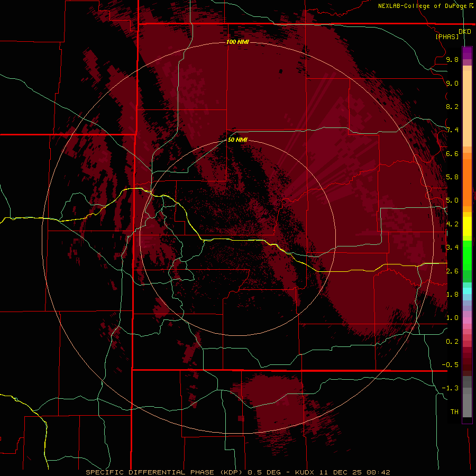The width and height of the screenshot is (476, 476).
Task: Click the yellow segment of the colorbar
Action: click(x=467, y=226)
